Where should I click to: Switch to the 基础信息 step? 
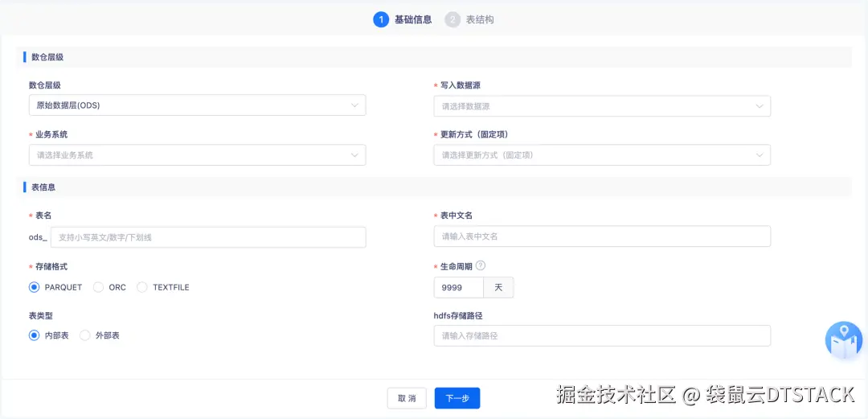(x=413, y=20)
